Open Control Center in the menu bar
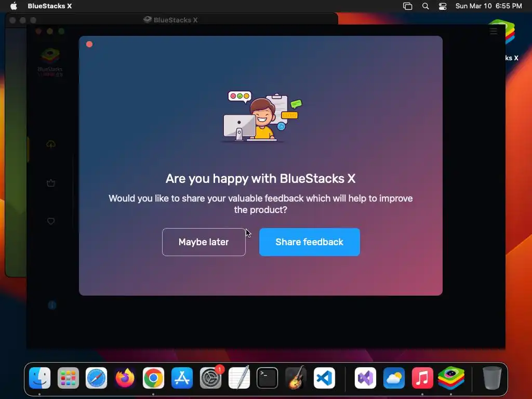The image size is (532, 399). coord(443,6)
